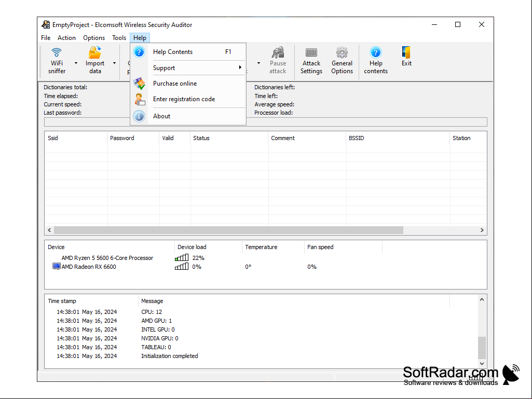The height and width of the screenshot is (399, 532).
Task: Click the Status column header
Action: 229,138
